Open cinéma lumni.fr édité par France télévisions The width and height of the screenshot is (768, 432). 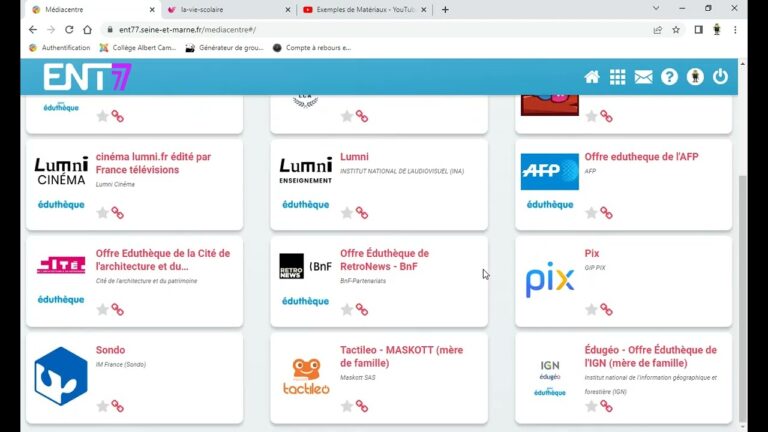click(153, 163)
